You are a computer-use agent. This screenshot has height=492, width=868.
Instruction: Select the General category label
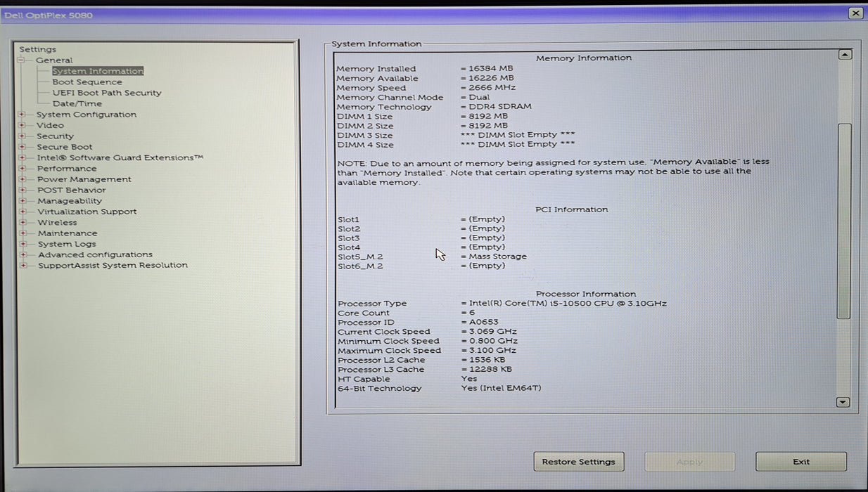point(54,60)
